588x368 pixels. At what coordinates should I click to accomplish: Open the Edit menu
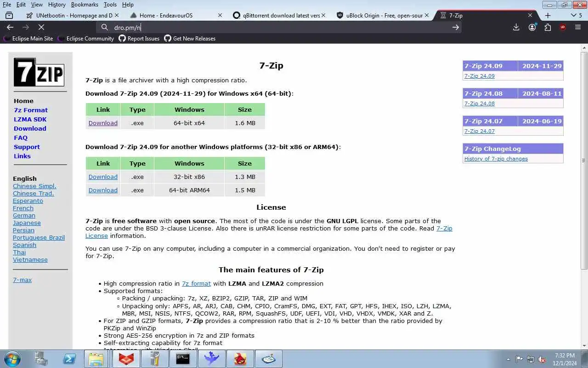point(21,5)
